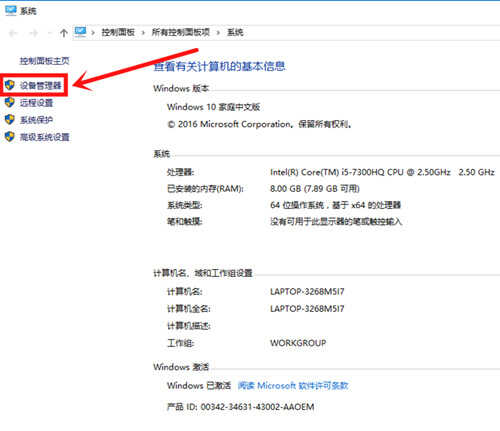Screen dimensions: 500x431
Task: Click the 工作组 label
Action: pos(180,343)
